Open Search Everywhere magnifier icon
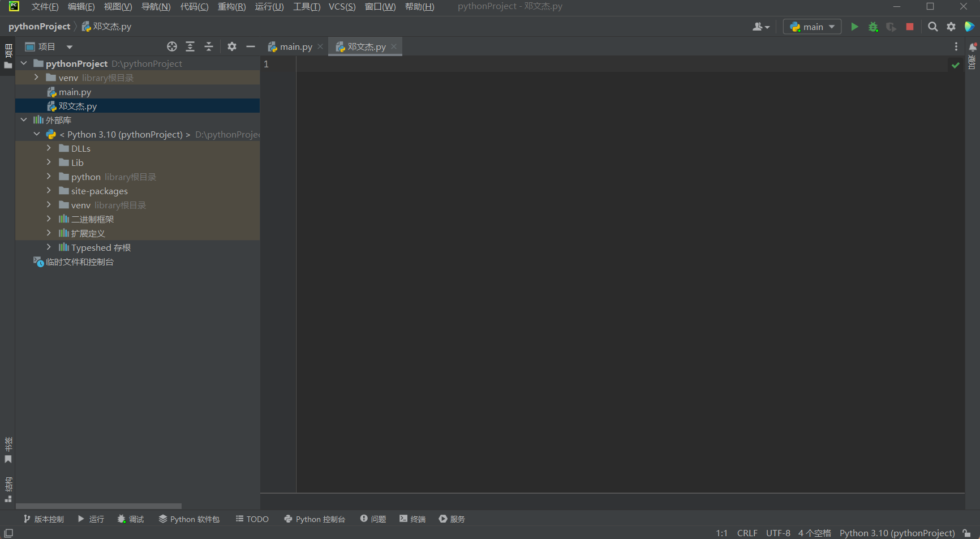The height and width of the screenshot is (539, 980). coord(933,27)
